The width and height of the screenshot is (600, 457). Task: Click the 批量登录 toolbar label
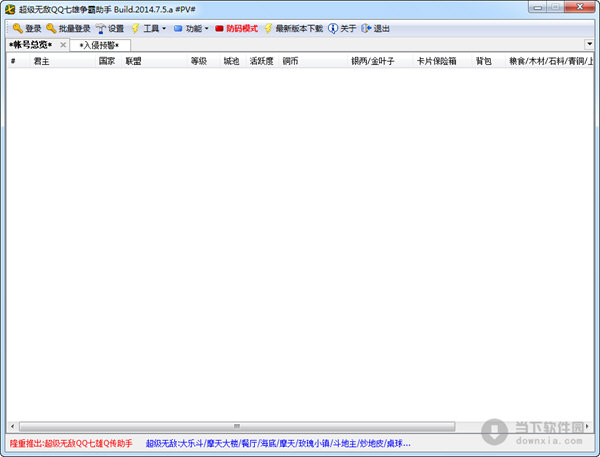(x=75, y=29)
